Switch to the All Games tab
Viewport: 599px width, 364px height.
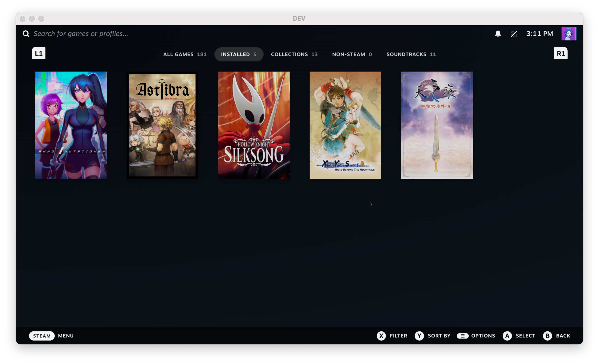pyautogui.click(x=185, y=54)
